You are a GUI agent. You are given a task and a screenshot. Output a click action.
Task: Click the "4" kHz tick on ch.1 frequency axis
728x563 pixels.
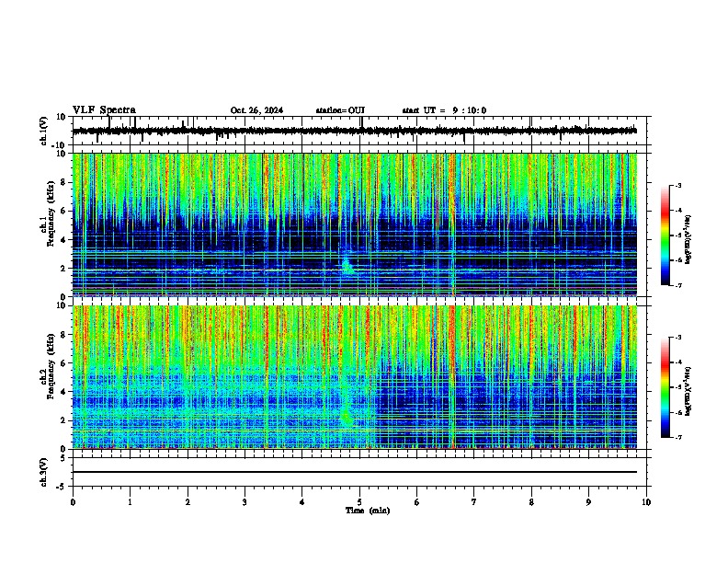pyautogui.click(x=64, y=240)
